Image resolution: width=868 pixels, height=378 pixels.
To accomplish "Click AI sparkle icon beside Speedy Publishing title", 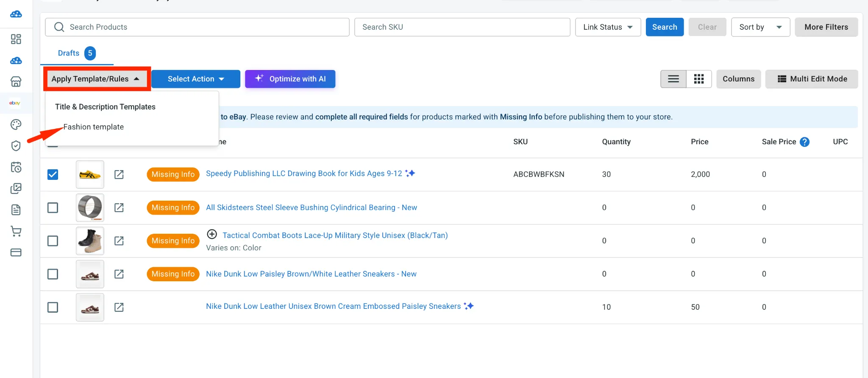I will click(x=410, y=173).
